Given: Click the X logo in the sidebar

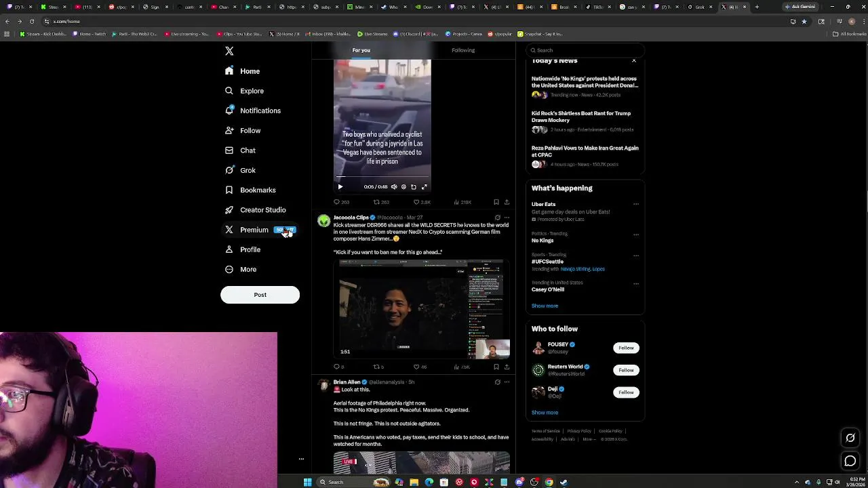Looking at the screenshot, I should (229, 52).
